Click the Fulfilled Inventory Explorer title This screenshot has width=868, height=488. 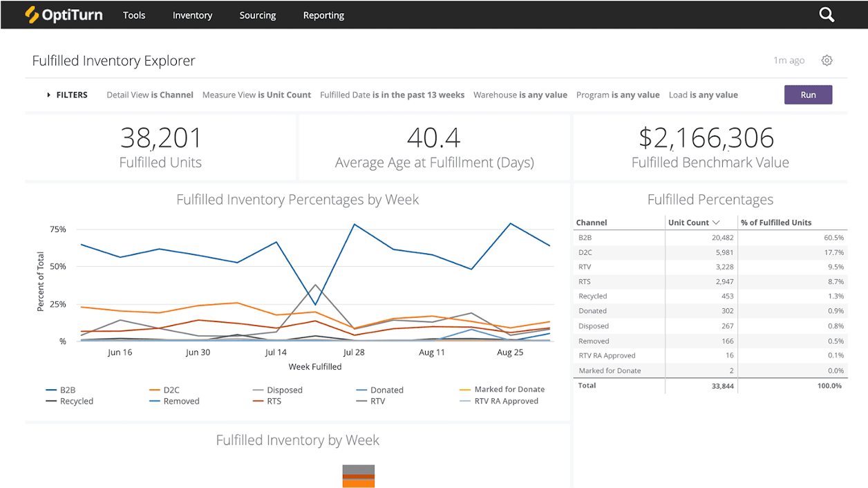tap(114, 61)
